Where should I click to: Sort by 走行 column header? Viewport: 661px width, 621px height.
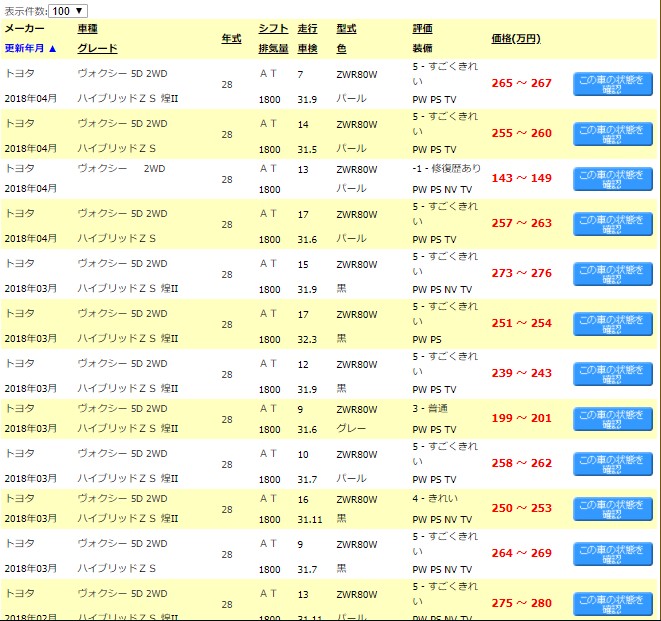[x=307, y=29]
